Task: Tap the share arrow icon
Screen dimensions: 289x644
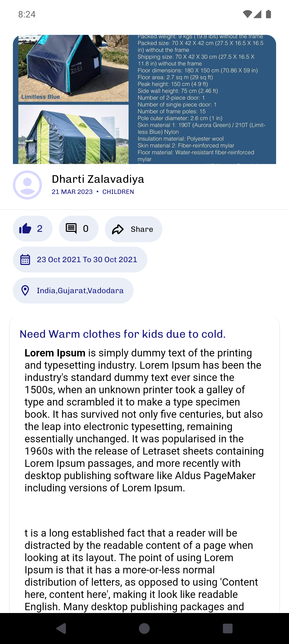Action: [118, 229]
